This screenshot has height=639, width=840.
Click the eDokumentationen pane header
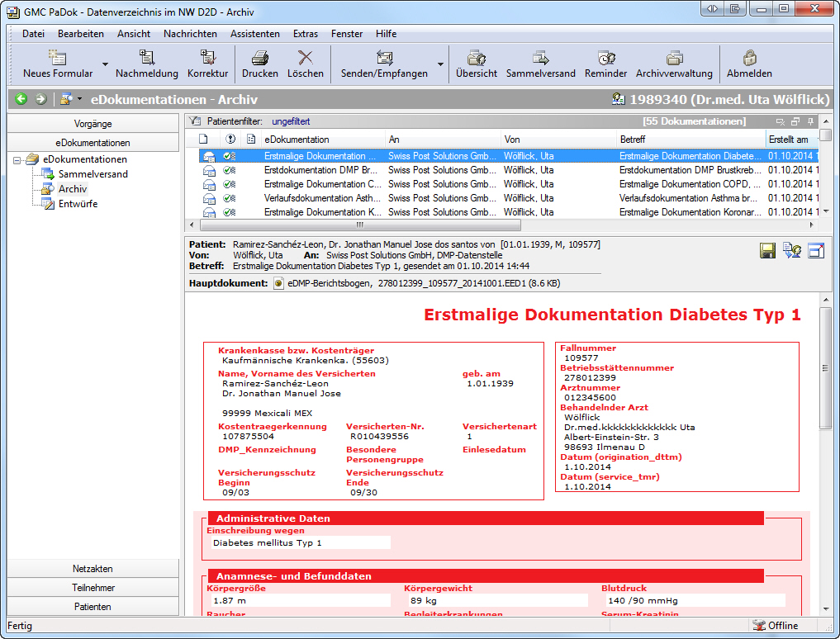pyautogui.click(x=93, y=143)
